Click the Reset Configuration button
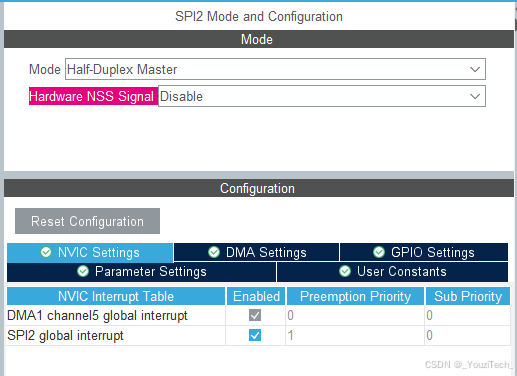Screen dimensions: 517x376 pos(87,221)
